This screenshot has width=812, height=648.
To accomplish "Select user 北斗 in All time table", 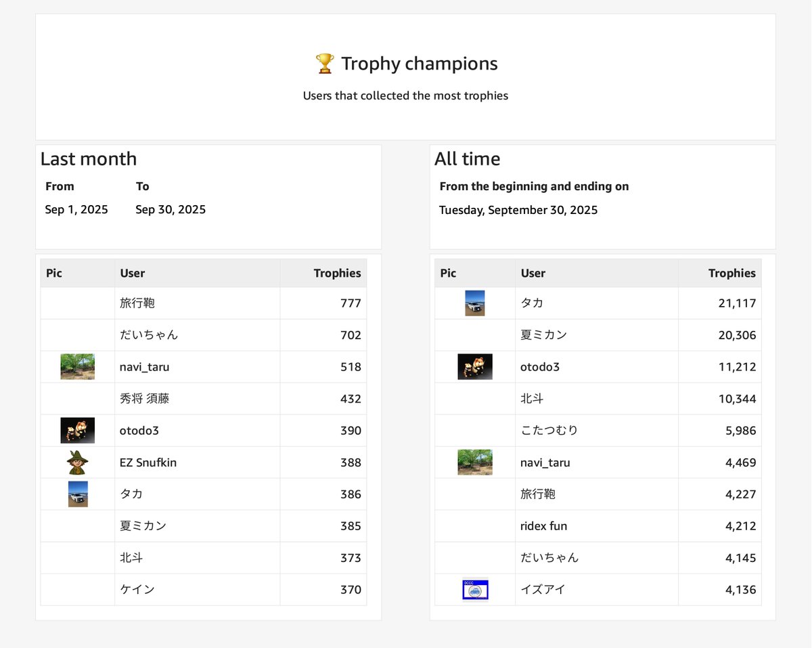I will pyautogui.click(x=532, y=399).
